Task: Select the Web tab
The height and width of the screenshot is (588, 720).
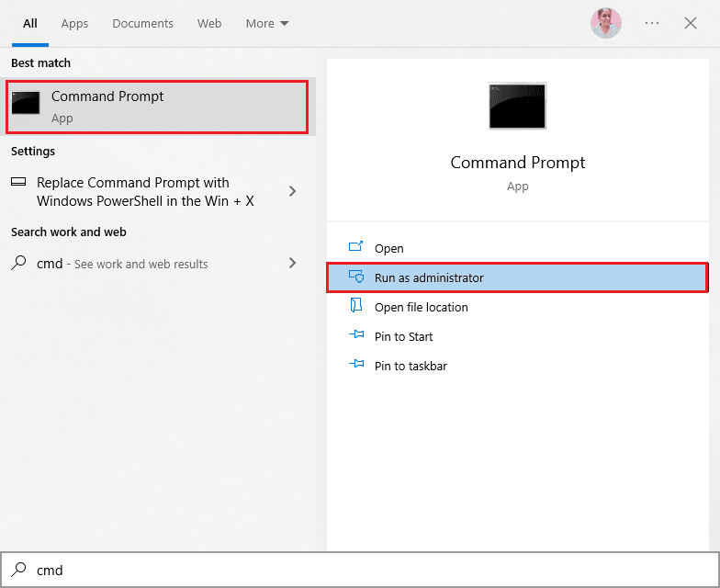Action: [x=209, y=24]
